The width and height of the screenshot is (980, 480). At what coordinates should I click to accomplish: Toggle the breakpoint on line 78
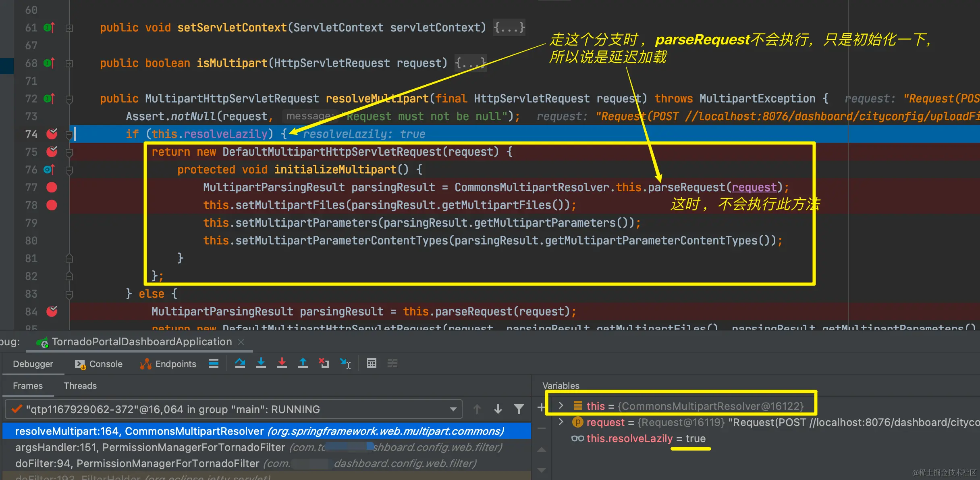pyautogui.click(x=52, y=205)
